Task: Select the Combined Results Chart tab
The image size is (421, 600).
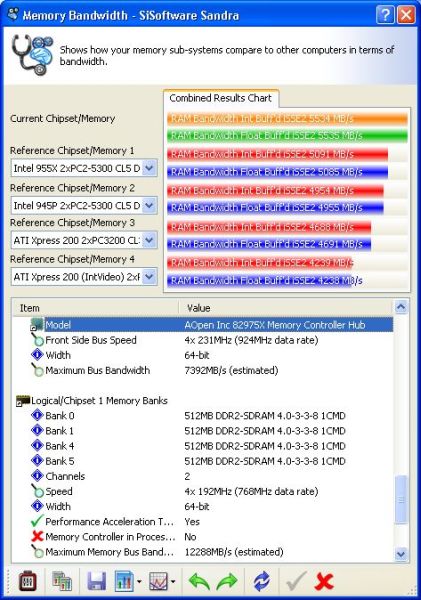Action: tap(220, 98)
